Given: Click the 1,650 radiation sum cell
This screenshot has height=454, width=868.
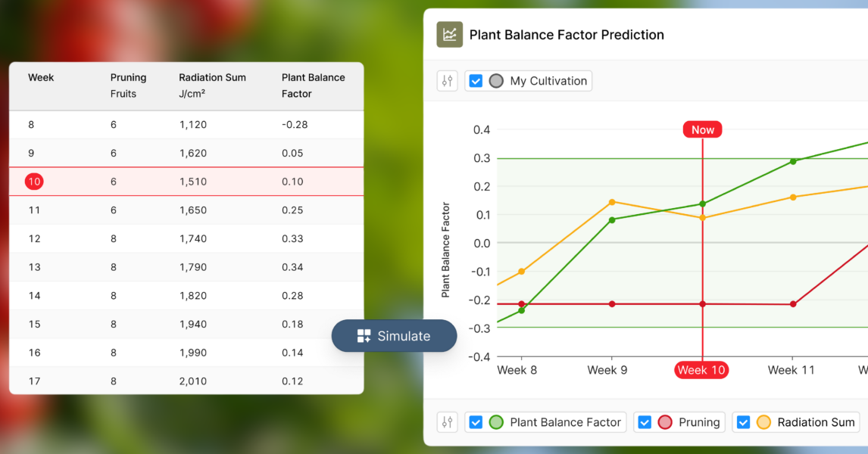Looking at the screenshot, I should click(x=192, y=210).
